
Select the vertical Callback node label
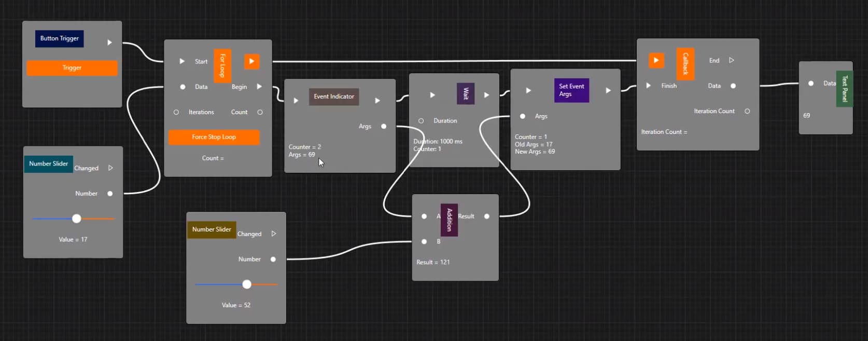[685, 64]
